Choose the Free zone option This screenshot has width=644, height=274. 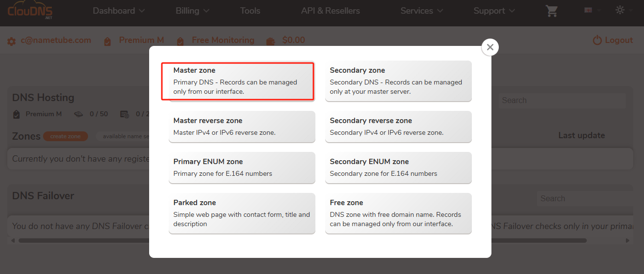point(398,213)
